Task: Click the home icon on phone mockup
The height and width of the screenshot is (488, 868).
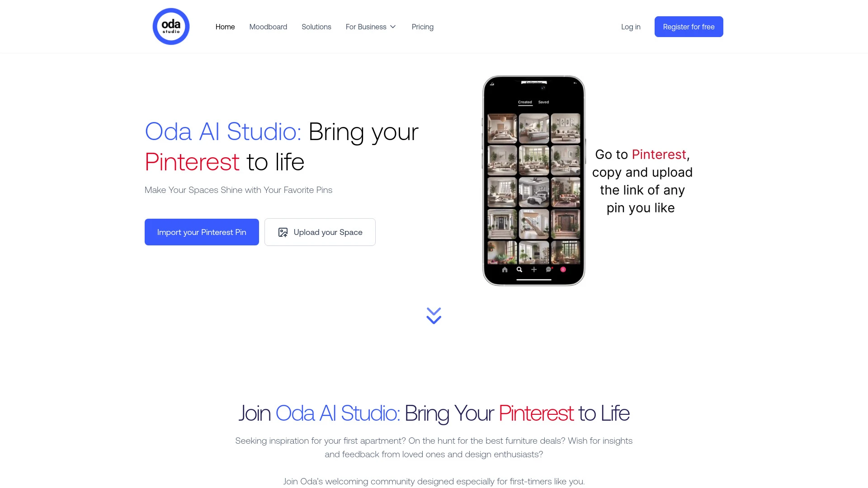Action: (x=505, y=269)
